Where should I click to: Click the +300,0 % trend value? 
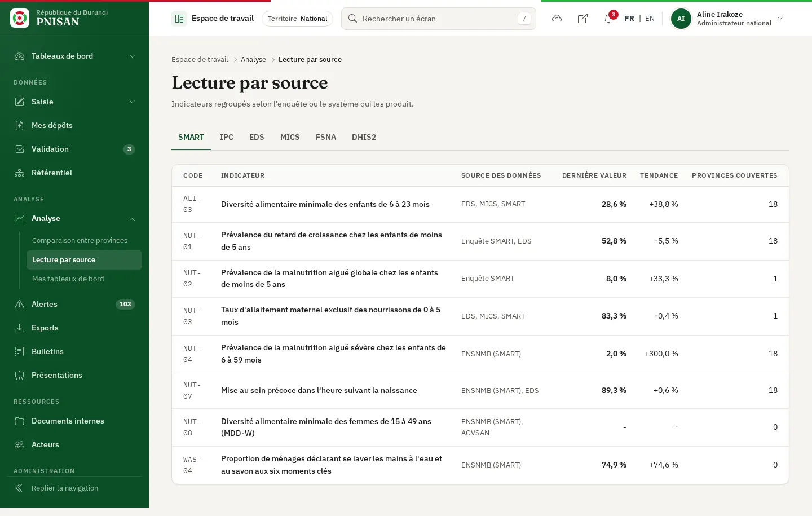[661, 354]
